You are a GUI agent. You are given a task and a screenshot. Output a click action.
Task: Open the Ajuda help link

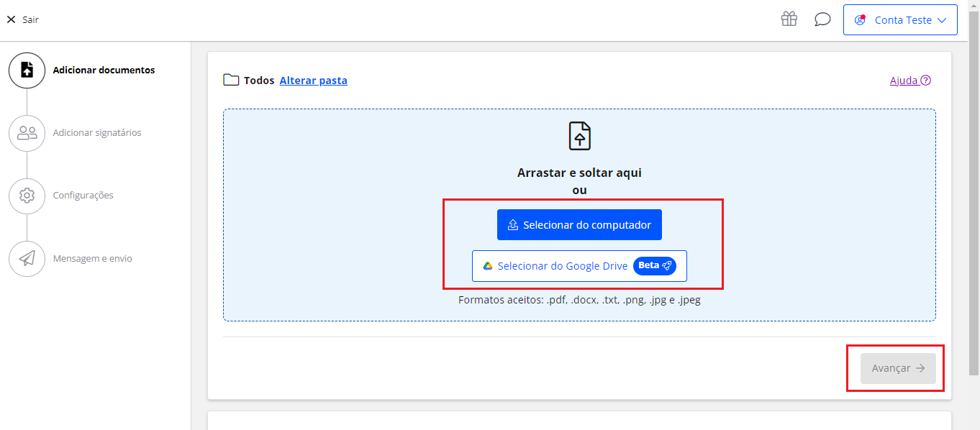904,81
